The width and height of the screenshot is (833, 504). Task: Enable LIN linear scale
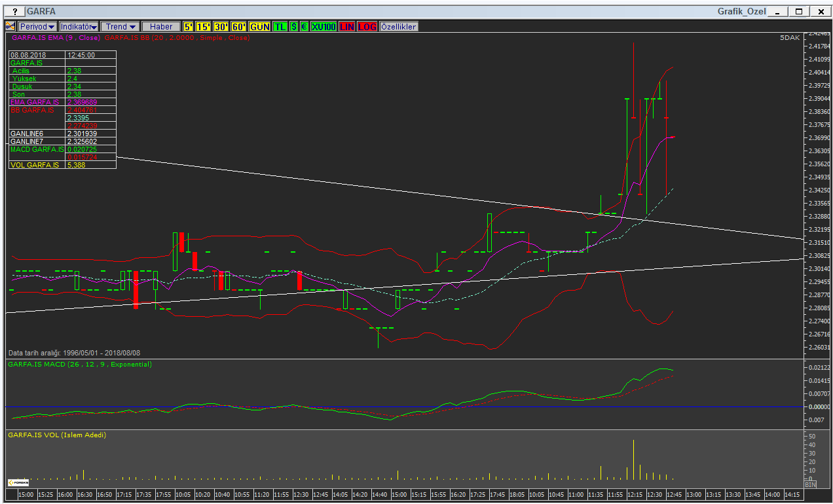coord(347,26)
